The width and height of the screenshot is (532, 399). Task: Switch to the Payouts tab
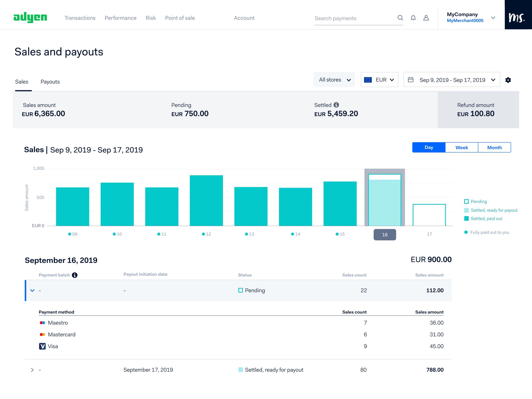click(50, 82)
